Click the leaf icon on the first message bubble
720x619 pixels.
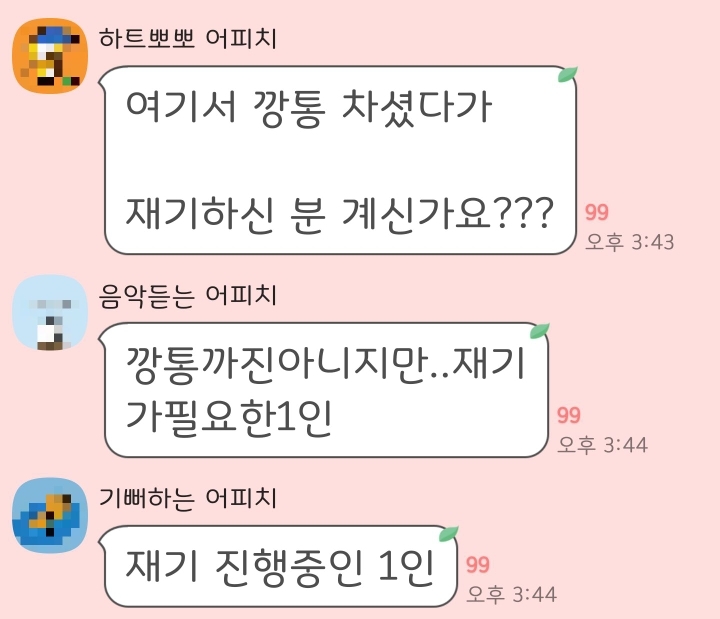[x=568, y=74]
